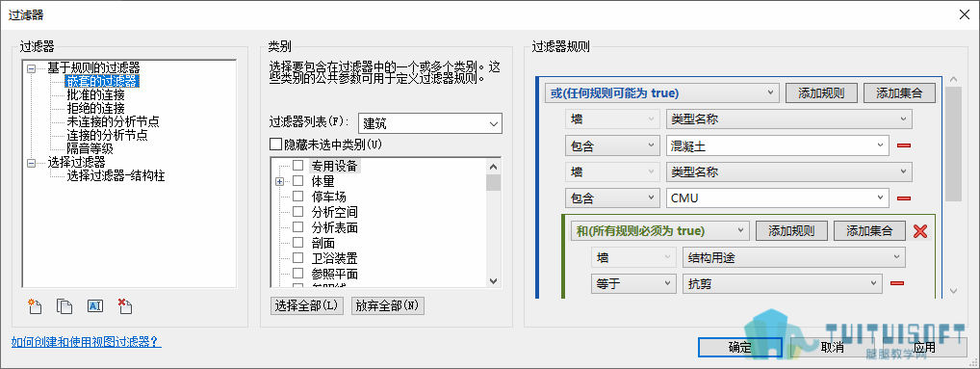Collapse the 基于规则的过滤器 tree node
Image resolution: width=980 pixels, height=369 pixels.
pyautogui.click(x=31, y=68)
